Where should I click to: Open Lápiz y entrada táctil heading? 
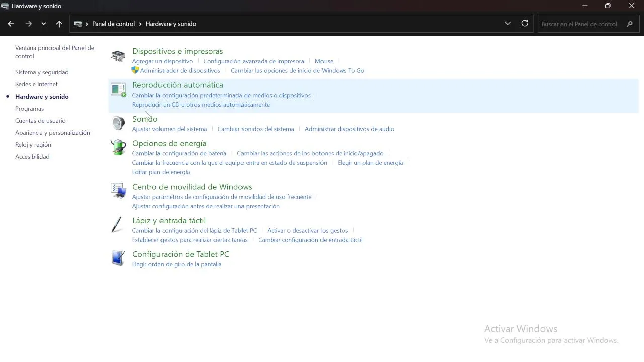coord(169,220)
